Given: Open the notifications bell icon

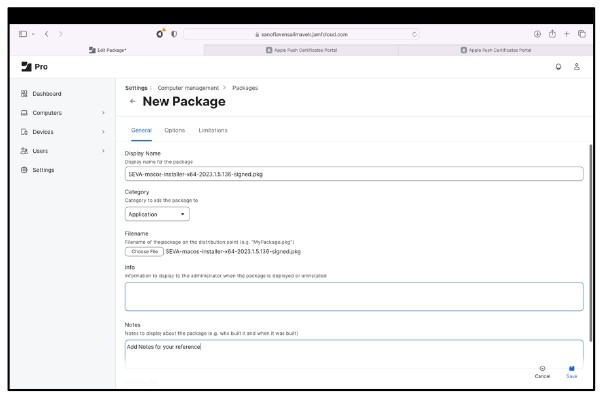Looking at the screenshot, I should tap(558, 67).
